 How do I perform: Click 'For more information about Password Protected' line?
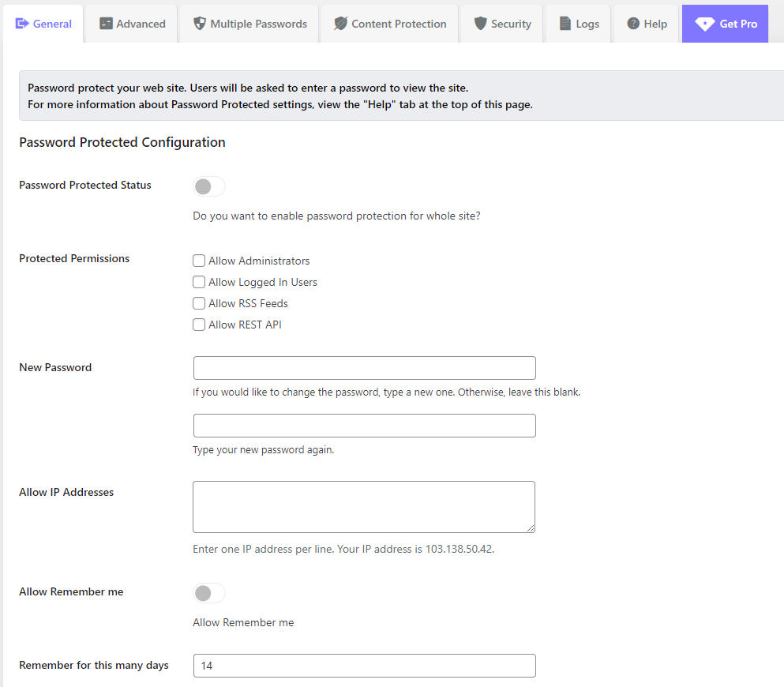click(280, 104)
